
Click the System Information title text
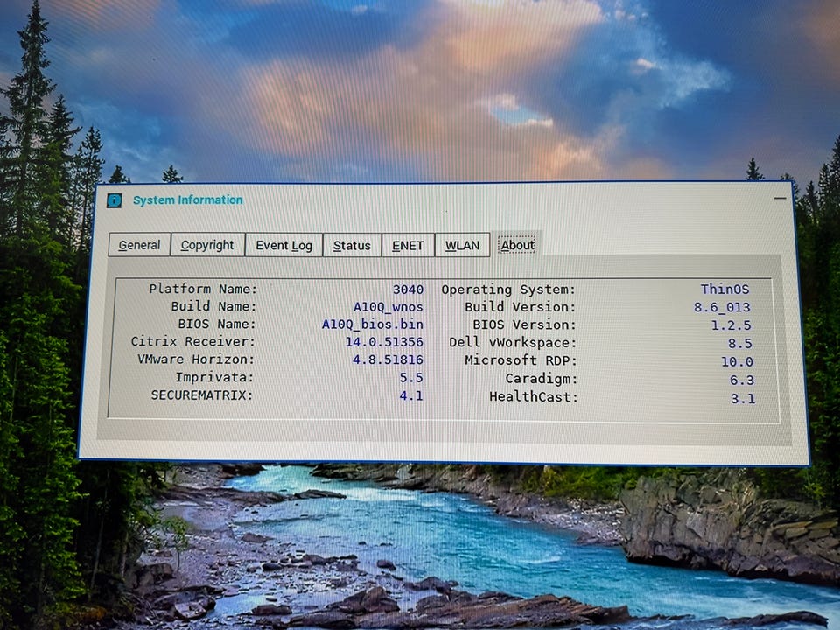pos(187,199)
